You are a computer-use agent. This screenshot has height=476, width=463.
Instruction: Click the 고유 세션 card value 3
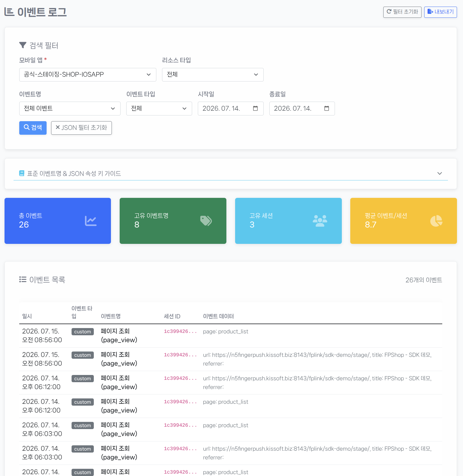tap(252, 225)
